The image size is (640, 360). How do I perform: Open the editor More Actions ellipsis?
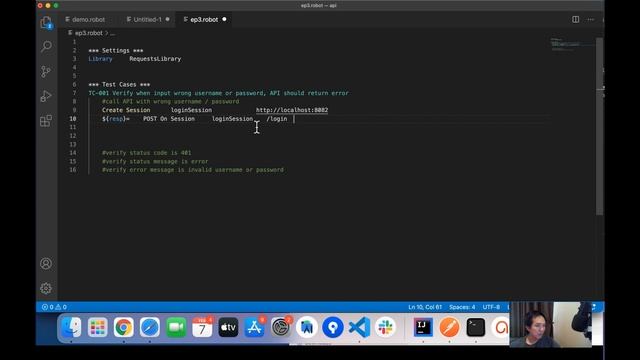[x=591, y=19]
